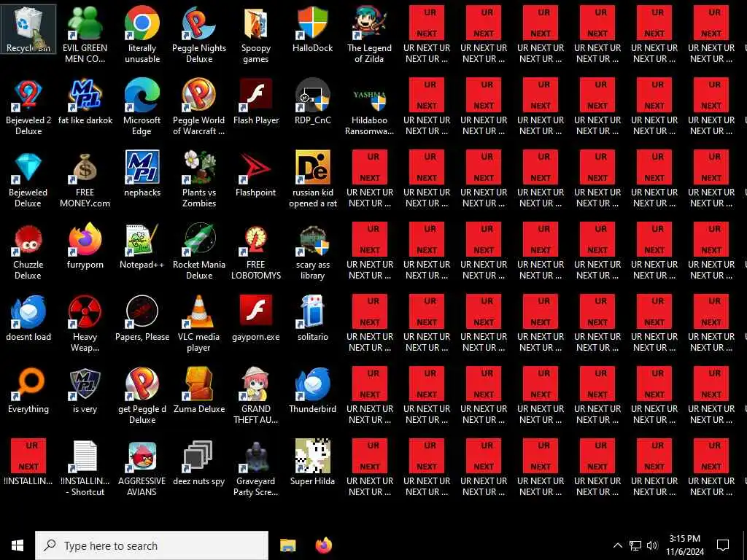Open the volume speaker tray icon
The image size is (747, 560).
pos(652,545)
